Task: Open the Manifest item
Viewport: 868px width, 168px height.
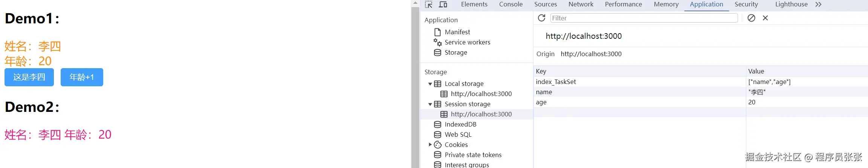Action: coord(457,32)
